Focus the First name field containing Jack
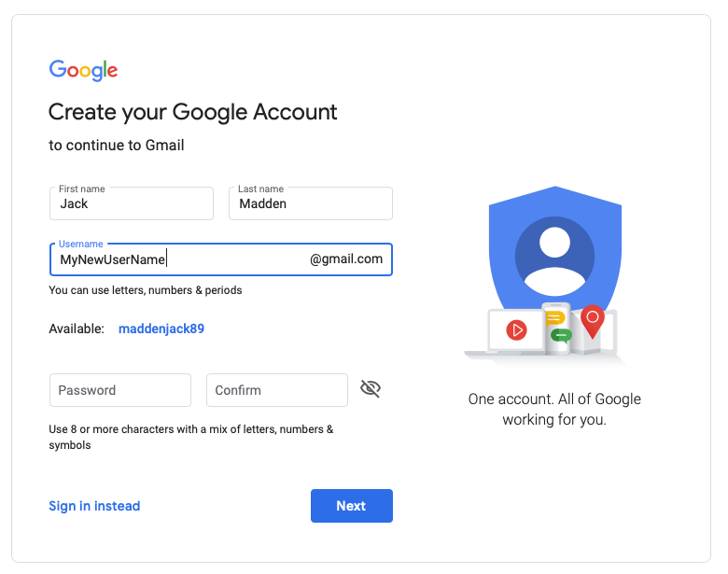 point(131,203)
